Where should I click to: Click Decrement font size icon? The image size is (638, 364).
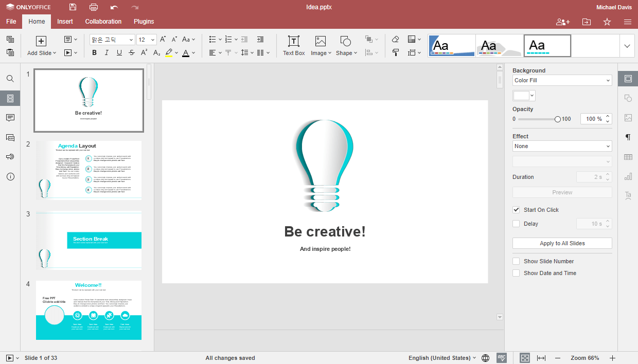point(174,40)
